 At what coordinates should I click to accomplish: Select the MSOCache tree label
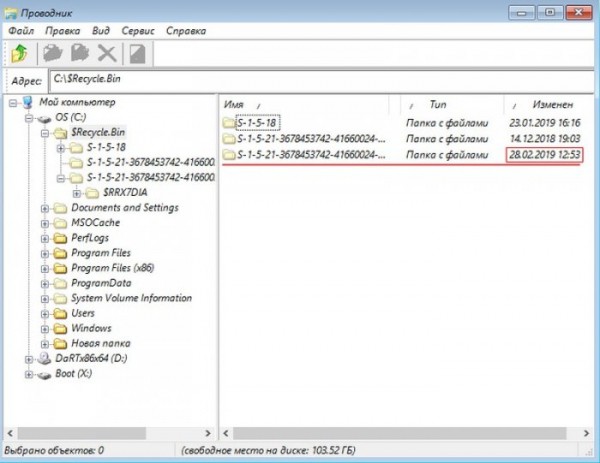(96, 223)
